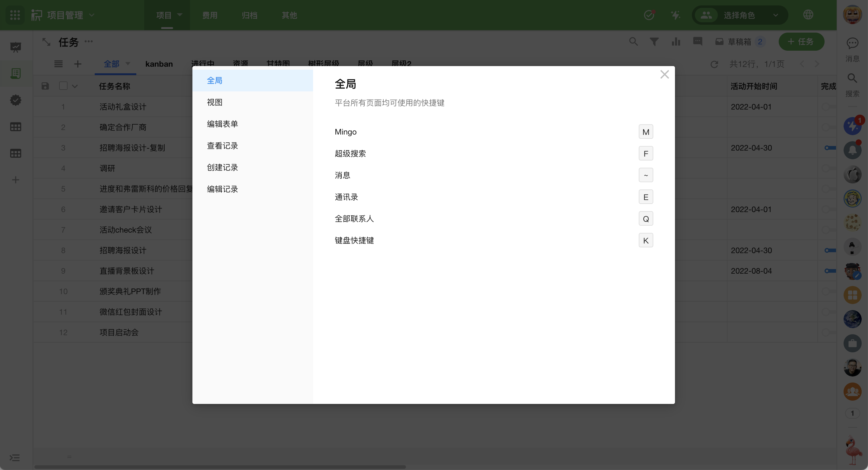Check the select-all checkbox in header

pos(63,86)
